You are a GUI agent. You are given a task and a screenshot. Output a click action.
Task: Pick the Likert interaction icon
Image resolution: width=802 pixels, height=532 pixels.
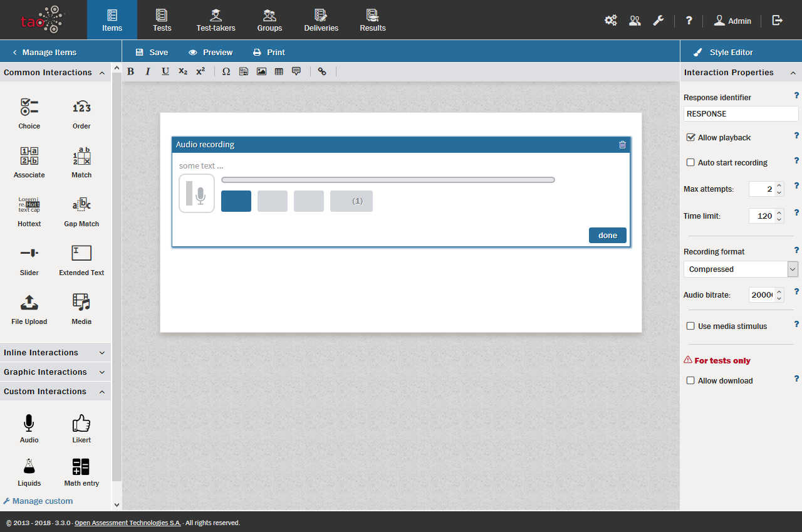[81, 424]
